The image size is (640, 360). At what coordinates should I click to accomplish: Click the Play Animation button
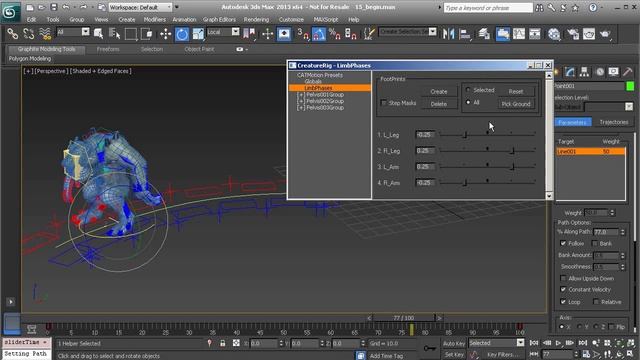point(558,343)
